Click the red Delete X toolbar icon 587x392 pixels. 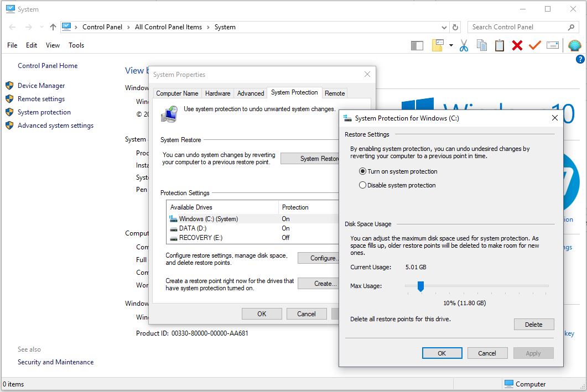517,45
